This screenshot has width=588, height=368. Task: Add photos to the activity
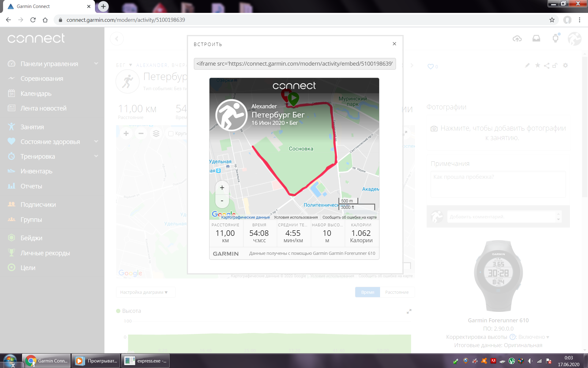(498, 133)
